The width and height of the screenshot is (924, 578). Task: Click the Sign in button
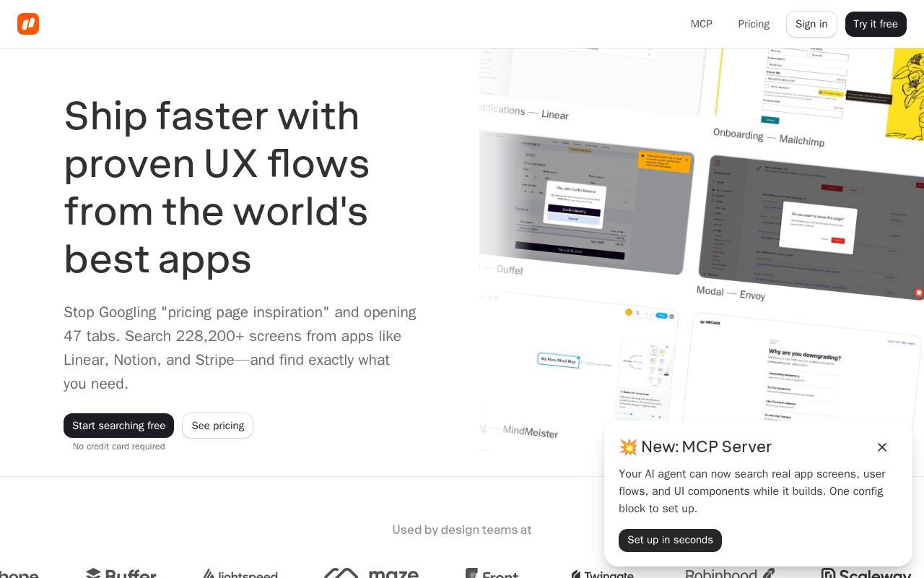tap(811, 24)
